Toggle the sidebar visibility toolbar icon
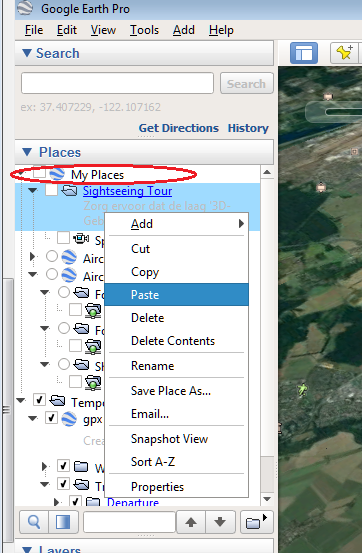 pos(304,53)
